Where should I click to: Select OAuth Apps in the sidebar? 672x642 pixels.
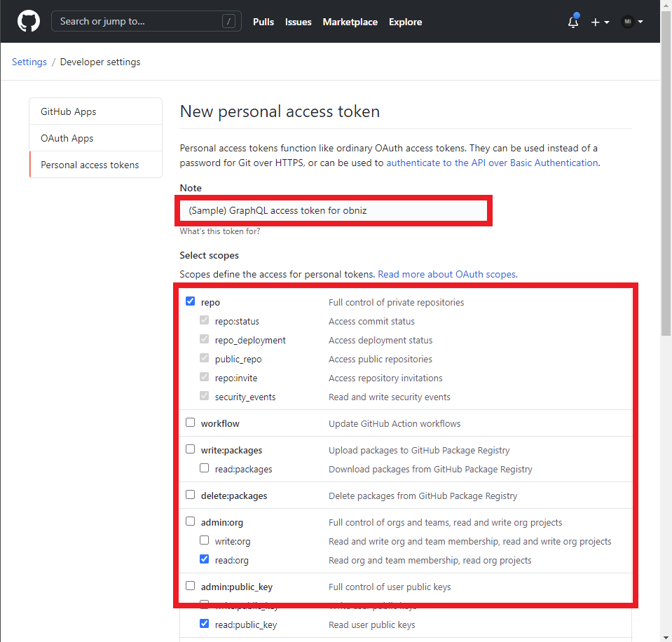(x=67, y=138)
